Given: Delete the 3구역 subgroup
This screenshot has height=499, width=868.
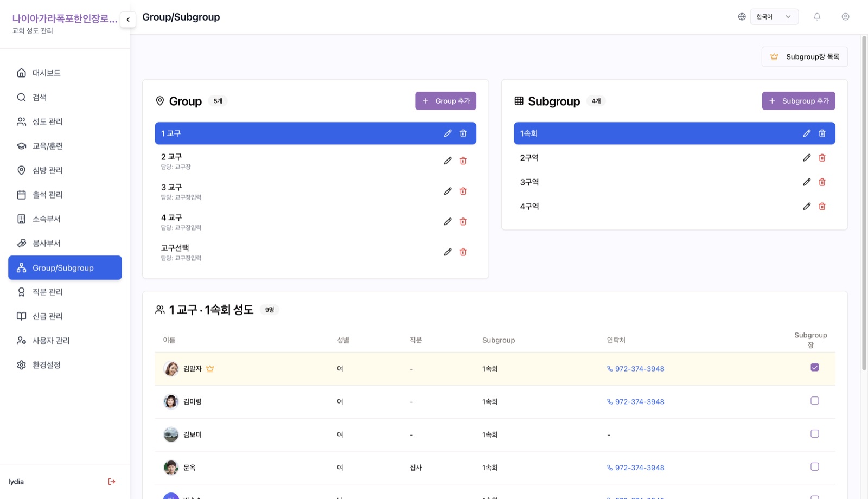Looking at the screenshot, I should [822, 182].
